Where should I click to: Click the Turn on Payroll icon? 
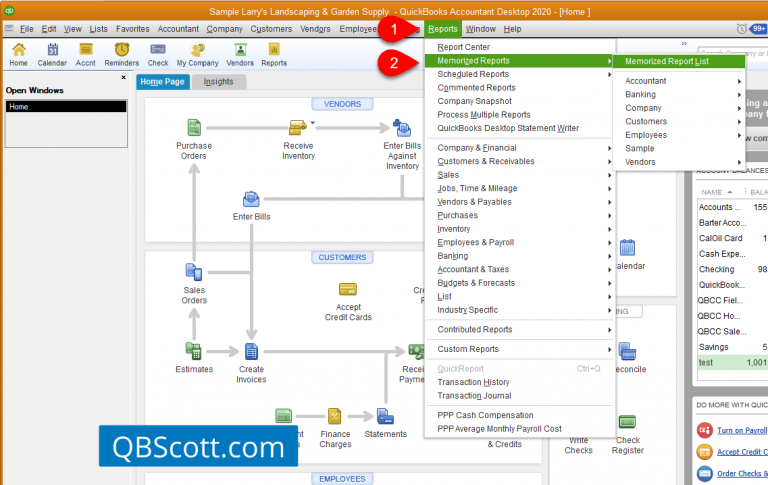[704, 430]
